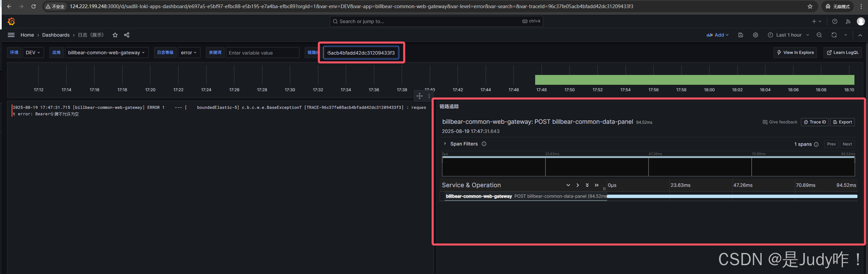The image size is (868, 274).
Task: Click the Incognito mode indicator
Action: point(838,6)
